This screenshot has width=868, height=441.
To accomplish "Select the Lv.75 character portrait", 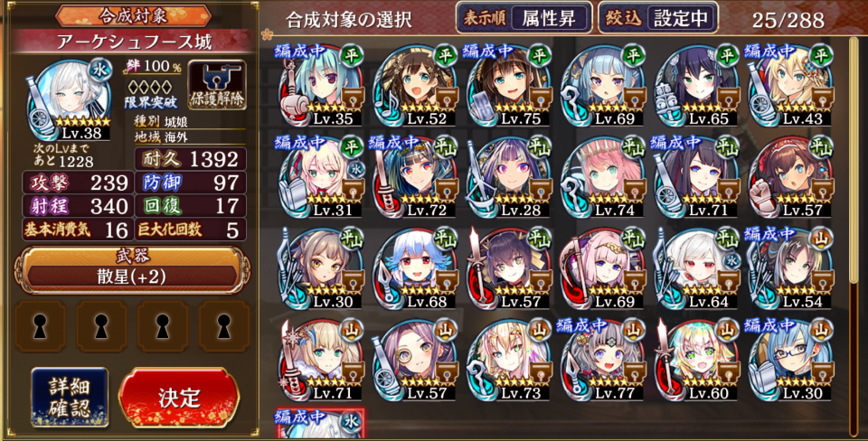I will tap(509, 86).
